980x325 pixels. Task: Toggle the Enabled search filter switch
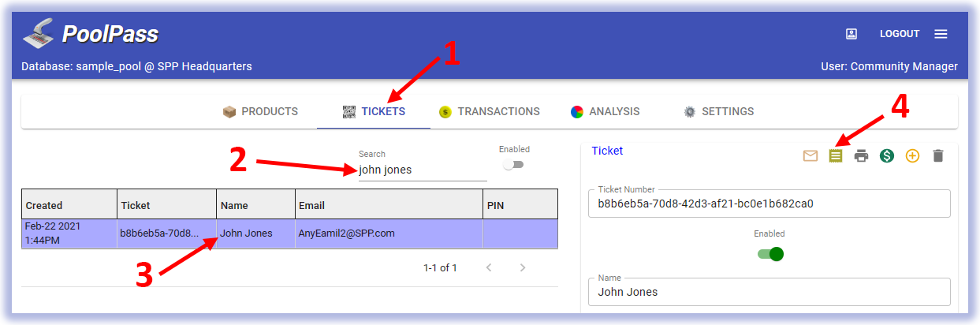point(514,165)
